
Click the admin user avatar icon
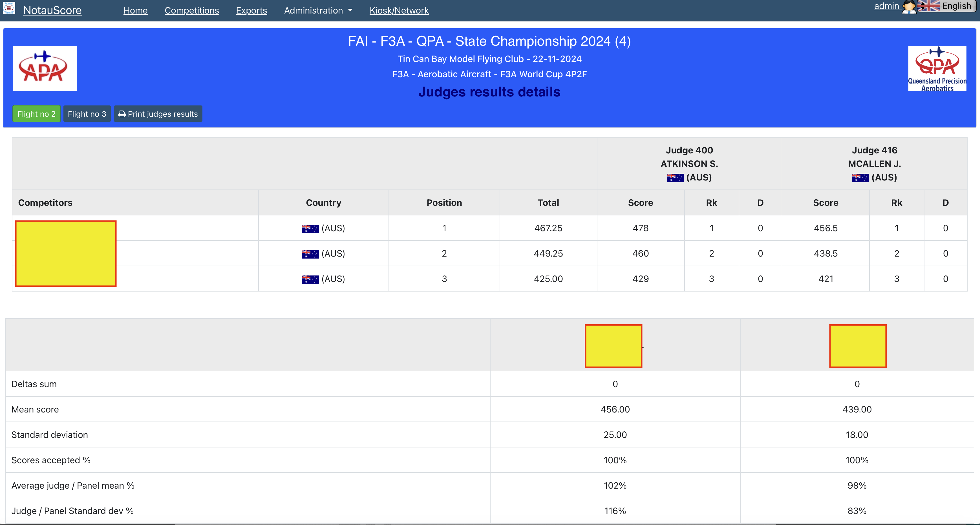[x=909, y=7]
